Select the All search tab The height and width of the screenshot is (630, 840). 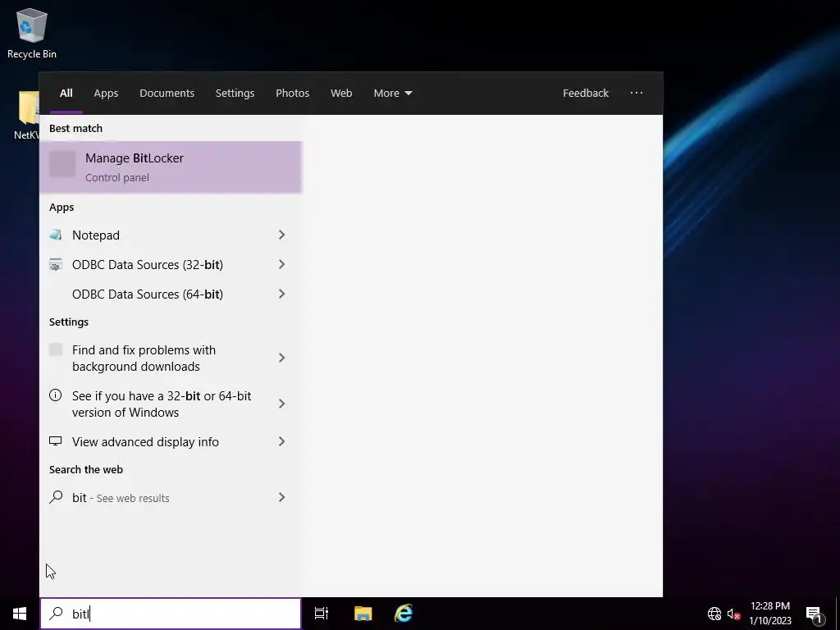66,94
